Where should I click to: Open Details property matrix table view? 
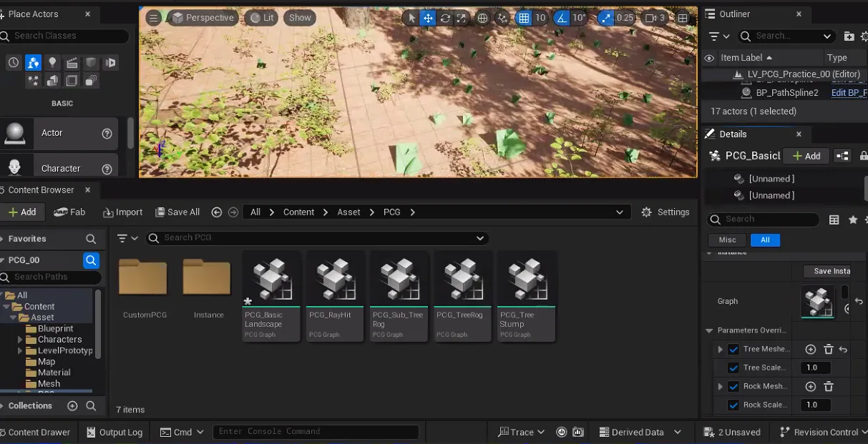(834, 219)
